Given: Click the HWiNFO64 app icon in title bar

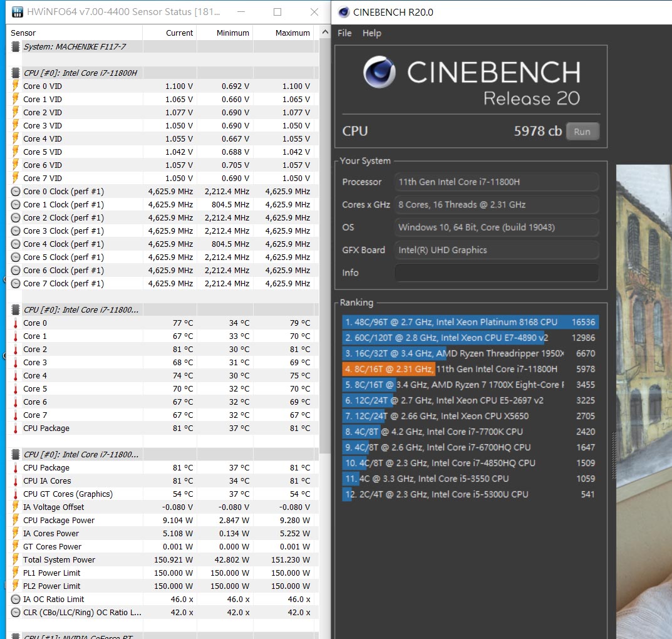Looking at the screenshot, I should pos(17,12).
